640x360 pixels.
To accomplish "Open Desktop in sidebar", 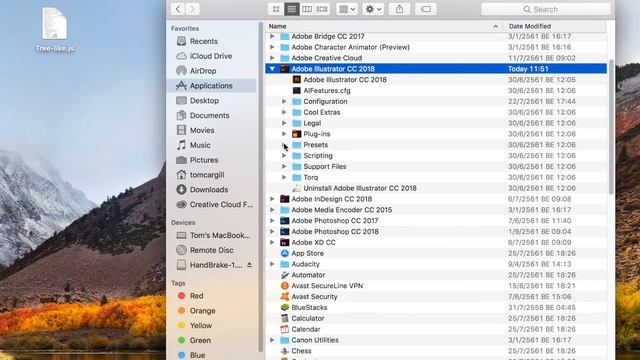I will coord(204,100).
